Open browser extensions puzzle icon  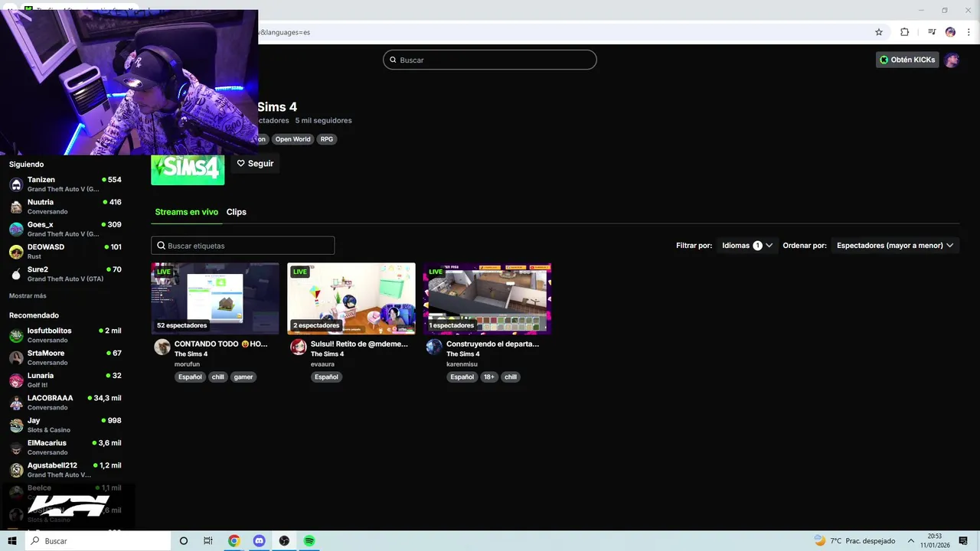pyautogui.click(x=904, y=32)
